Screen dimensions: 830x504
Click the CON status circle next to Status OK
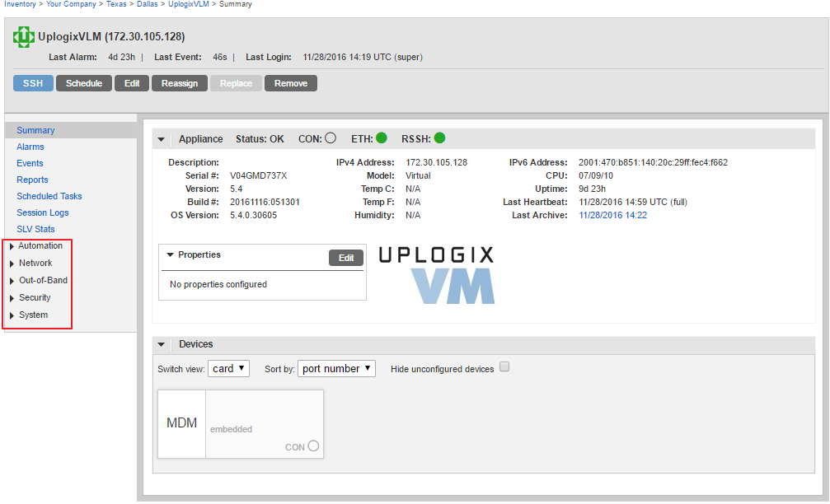coord(330,138)
